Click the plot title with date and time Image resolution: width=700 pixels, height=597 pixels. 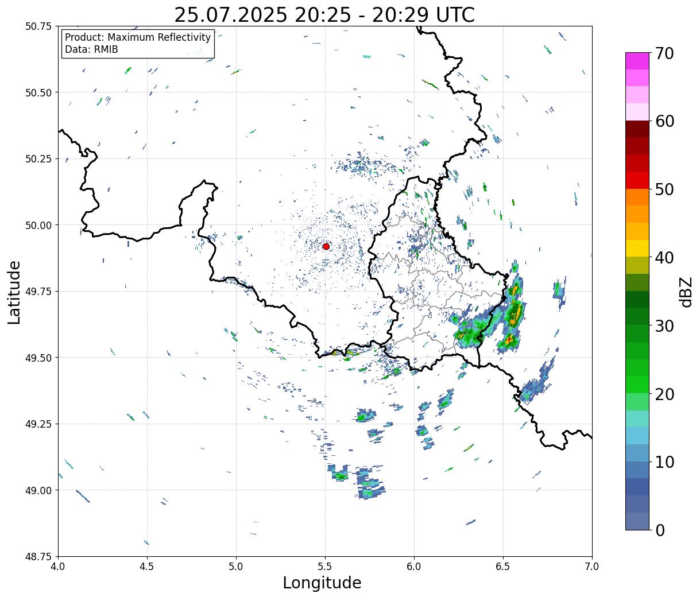point(324,15)
